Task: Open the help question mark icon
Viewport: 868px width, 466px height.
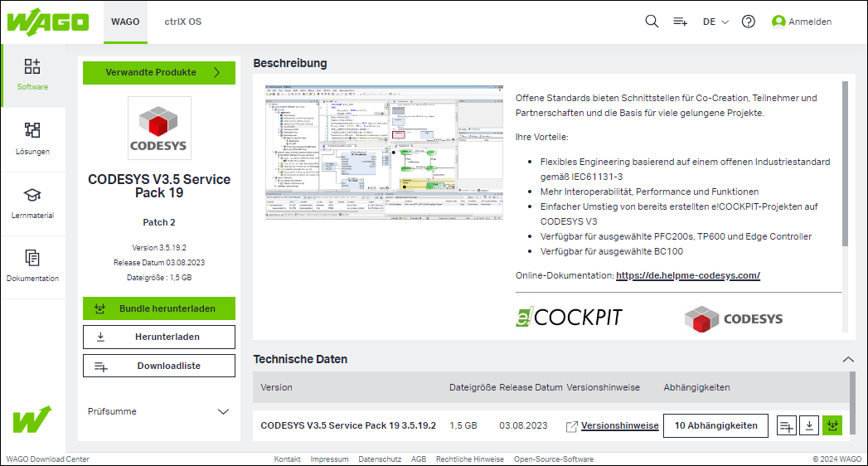Action: 749,22
